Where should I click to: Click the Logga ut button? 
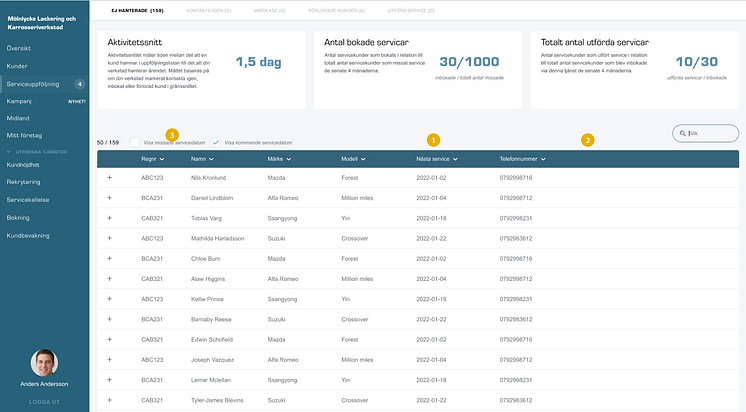[x=44, y=402]
